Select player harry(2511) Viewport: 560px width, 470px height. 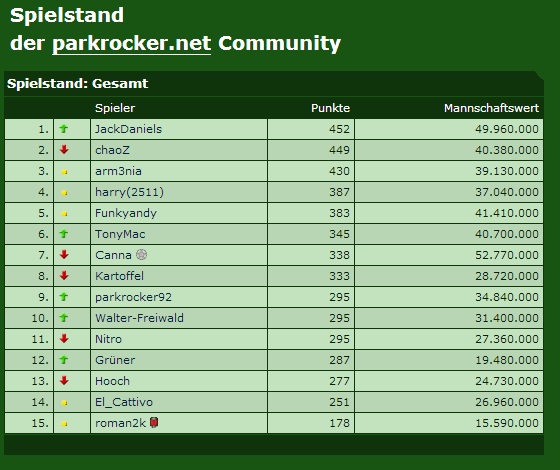coord(129,192)
